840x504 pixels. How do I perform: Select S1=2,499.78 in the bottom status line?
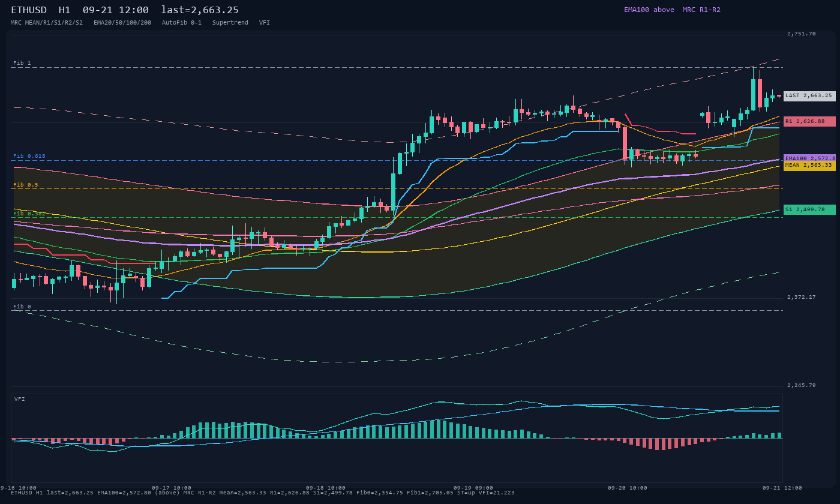pyautogui.click(x=333, y=493)
